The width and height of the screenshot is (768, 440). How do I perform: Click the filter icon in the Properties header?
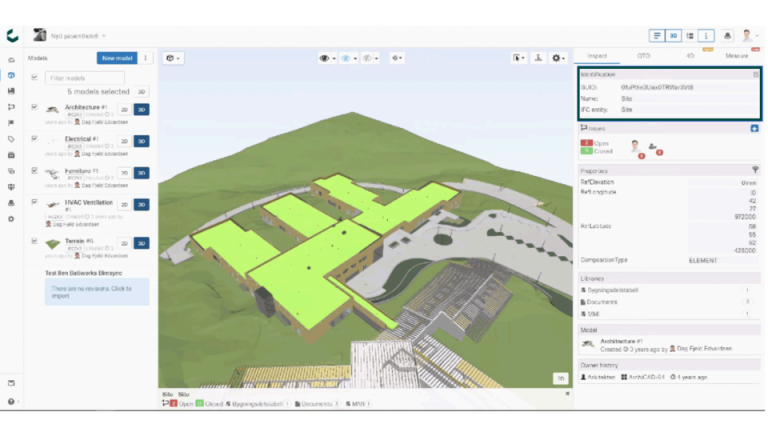point(755,170)
